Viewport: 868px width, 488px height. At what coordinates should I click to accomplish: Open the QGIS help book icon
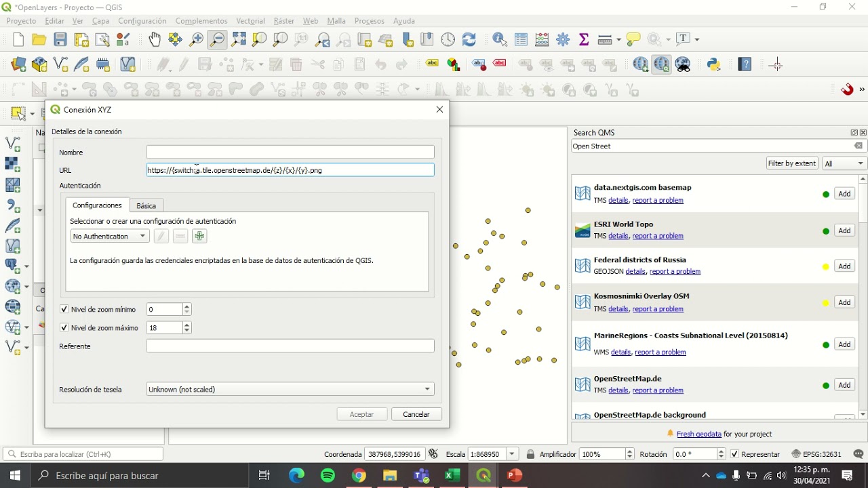point(745,64)
